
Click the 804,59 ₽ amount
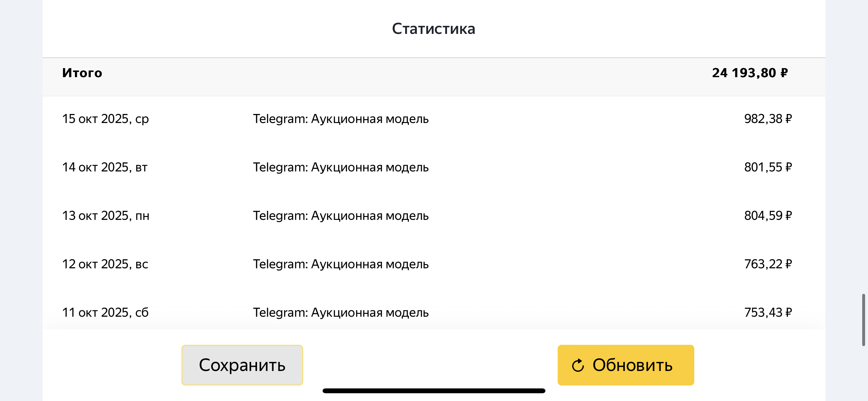[768, 216]
